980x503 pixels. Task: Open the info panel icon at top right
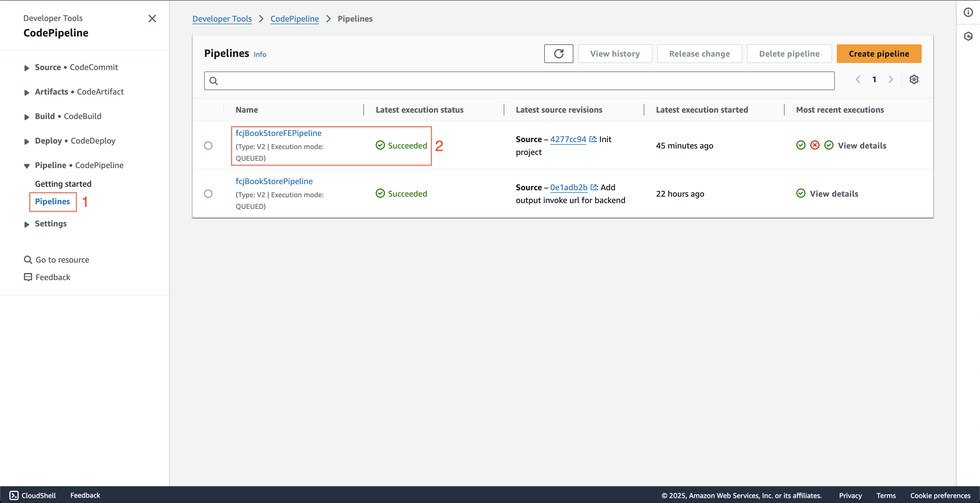[x=968, y=12]
